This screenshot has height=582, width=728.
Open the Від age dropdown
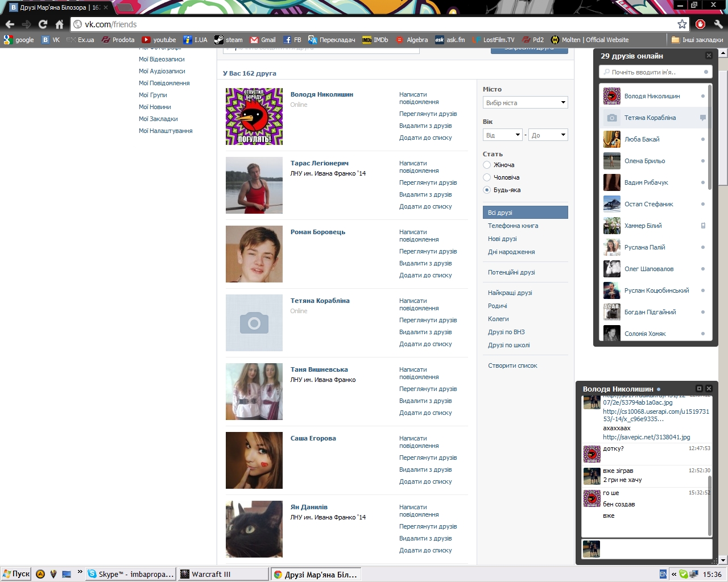[503, 135]
